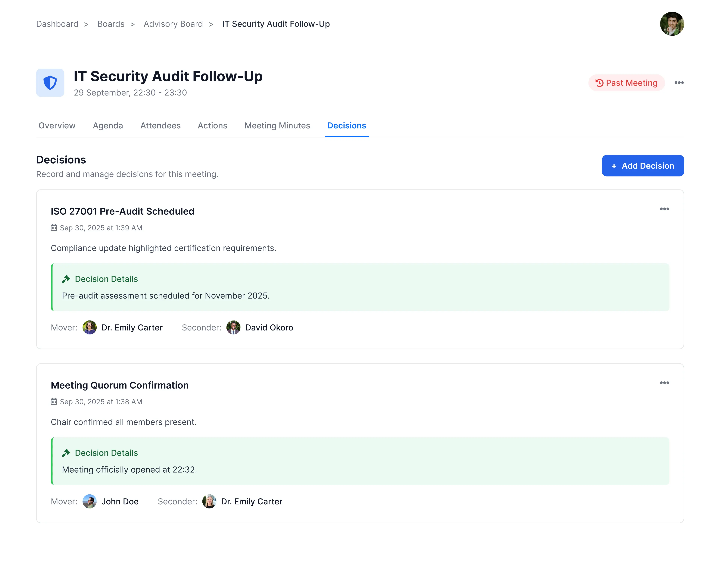
Task: Click the gavel icon in ISO 27001 details
Action: [x=66, y=279]
